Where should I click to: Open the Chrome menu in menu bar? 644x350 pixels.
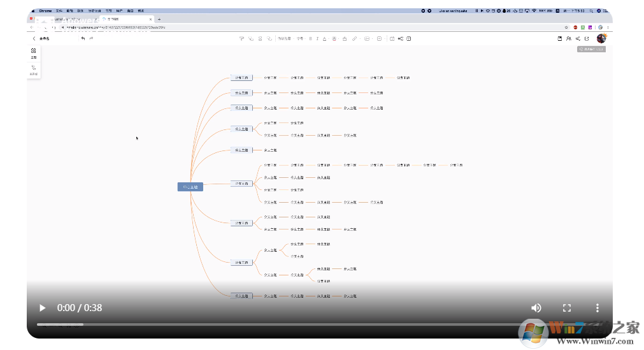click(x=45, y=11)
